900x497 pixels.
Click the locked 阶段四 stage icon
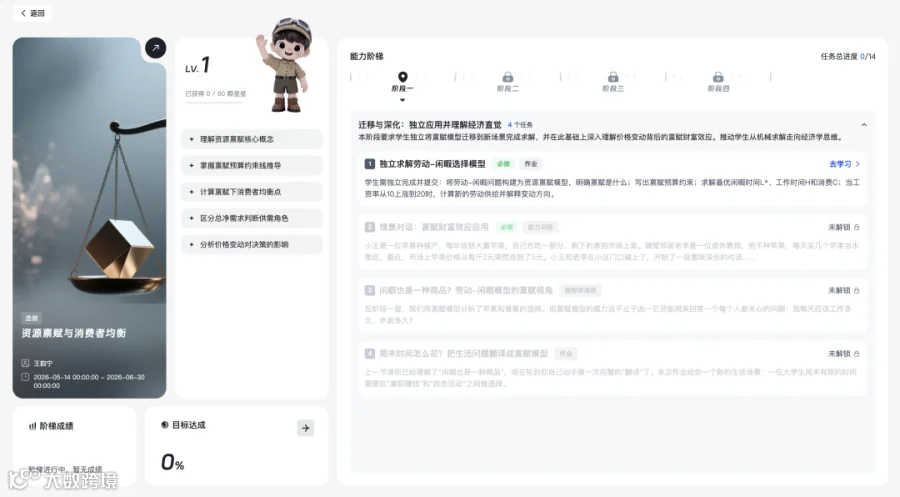pyautogui.click(x=718, y=77)
